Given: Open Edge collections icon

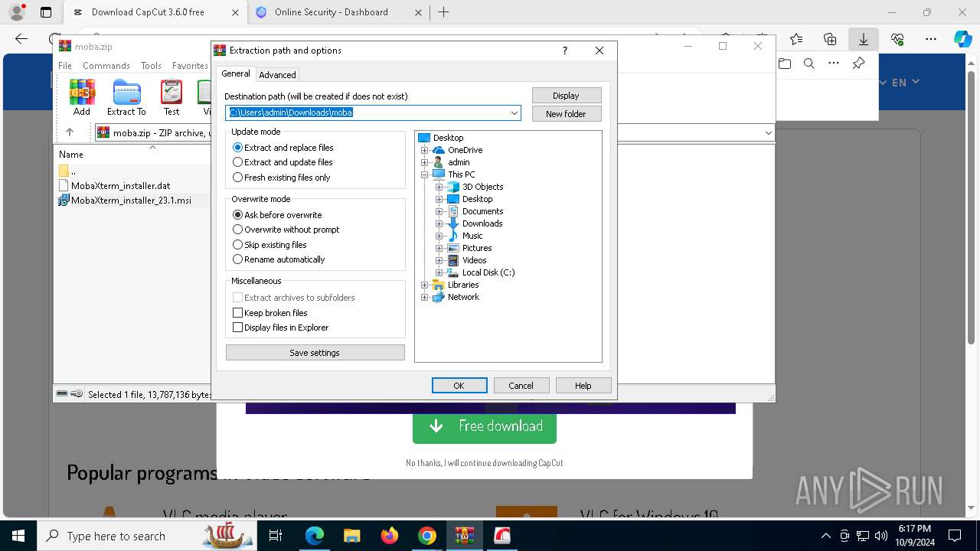Looking at the screenshot, I should point(830,39).
